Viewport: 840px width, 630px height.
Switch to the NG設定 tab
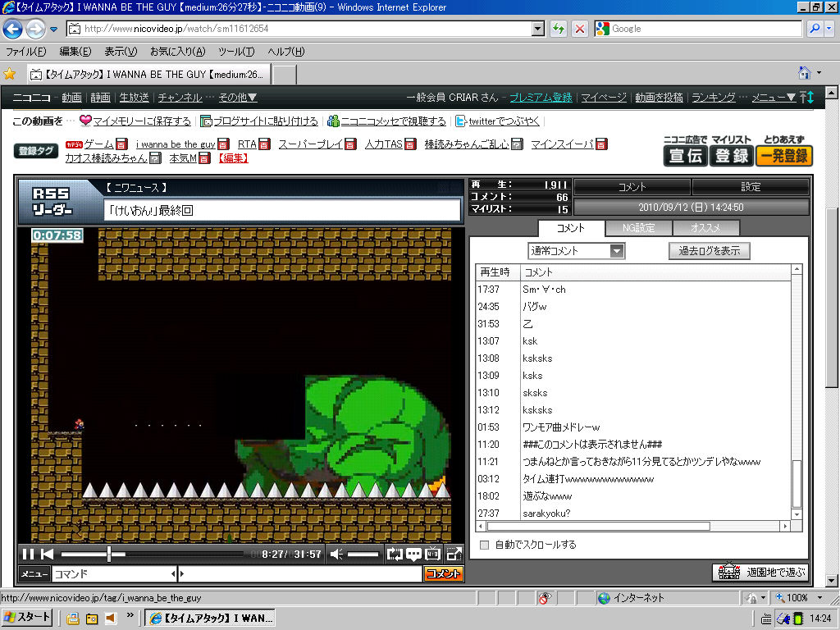(638, 228)
